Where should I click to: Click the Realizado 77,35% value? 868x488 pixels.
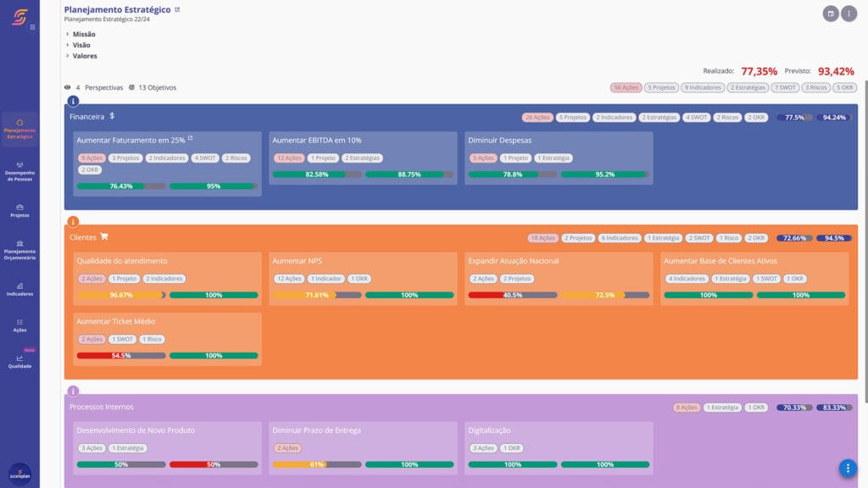pyautogui.click(x=759, y=71)
